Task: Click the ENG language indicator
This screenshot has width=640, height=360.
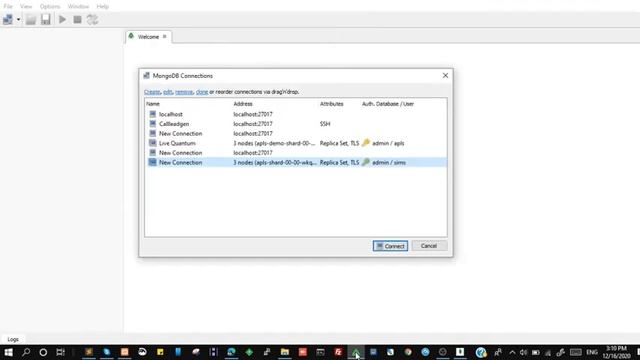Action: [592, 352]
